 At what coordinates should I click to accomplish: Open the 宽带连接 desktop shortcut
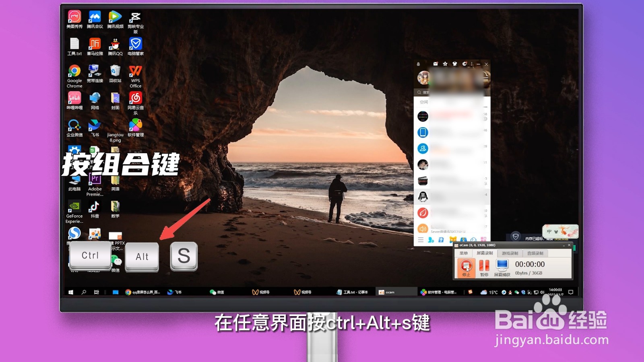pos(95,74)
